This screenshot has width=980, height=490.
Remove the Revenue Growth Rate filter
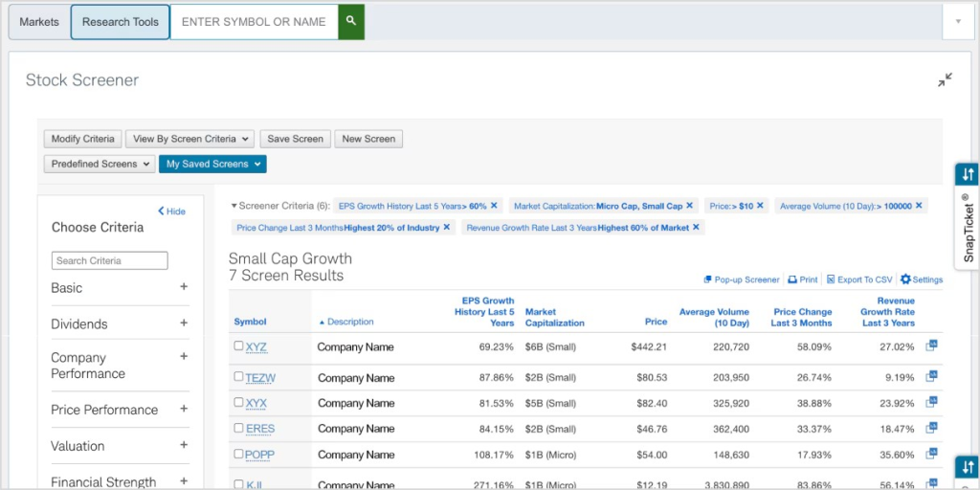pyautogui.click(x=696, y=228)
